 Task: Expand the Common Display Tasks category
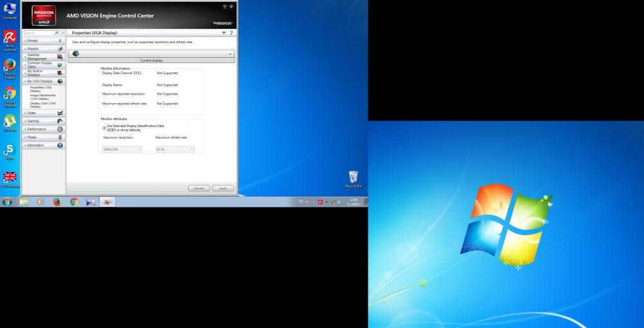click(43, 64)
